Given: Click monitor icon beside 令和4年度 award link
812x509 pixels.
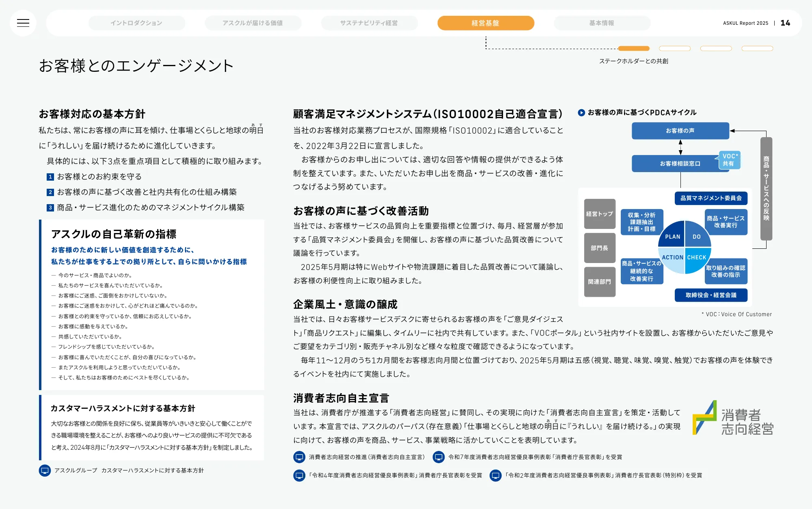Looking at the screenshot, I should (299, 475).
